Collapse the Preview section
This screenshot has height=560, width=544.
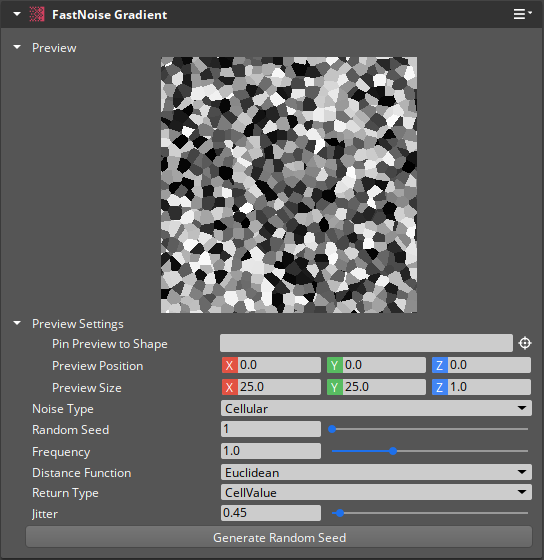pyautogui.click(x=17, y=47)
